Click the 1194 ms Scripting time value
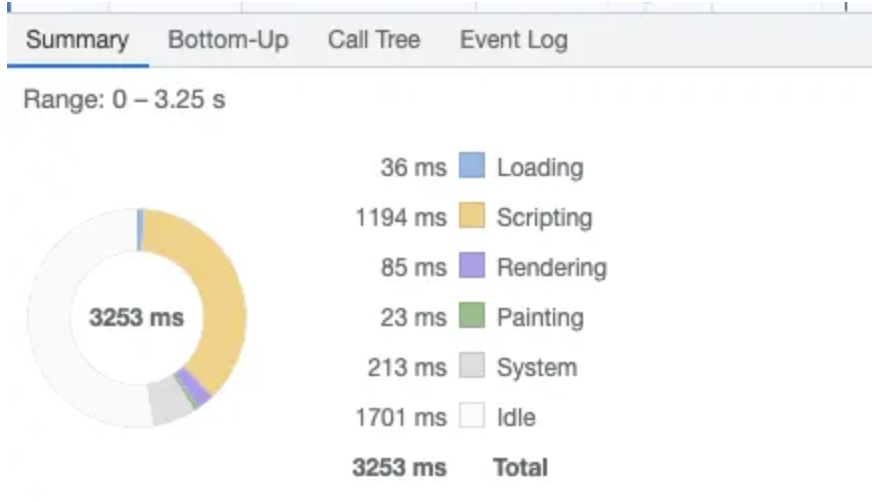Screen dimensions: 872x502 (400, 217)
